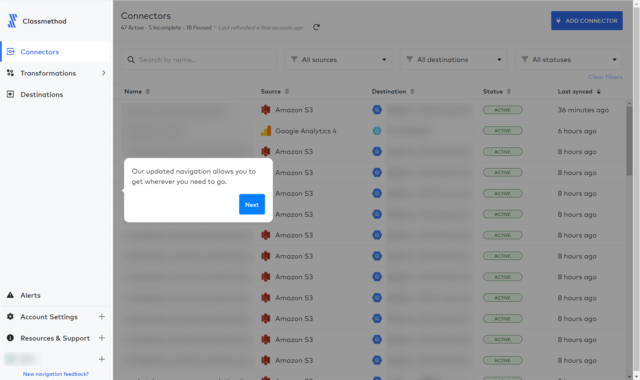The height and width of the screenshot is (380, 640).
Task: Click the Resources & Support info icon
Action: coord(10,338)
